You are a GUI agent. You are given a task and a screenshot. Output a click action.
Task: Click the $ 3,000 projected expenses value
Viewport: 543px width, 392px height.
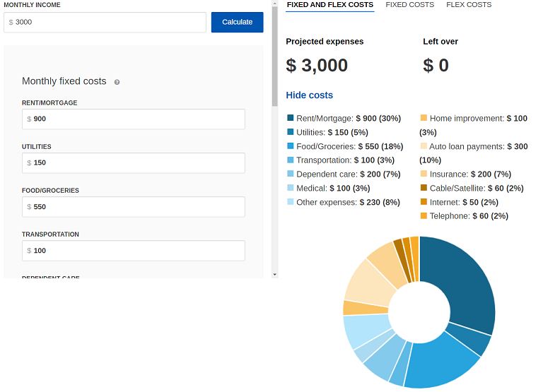click(317, 66)
